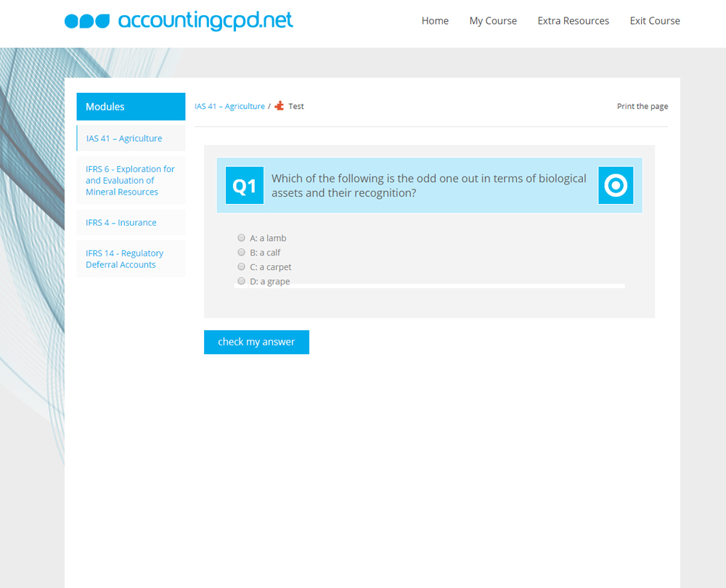Go to Home in top navigation
726x588 pixels.
click(435, 21)
